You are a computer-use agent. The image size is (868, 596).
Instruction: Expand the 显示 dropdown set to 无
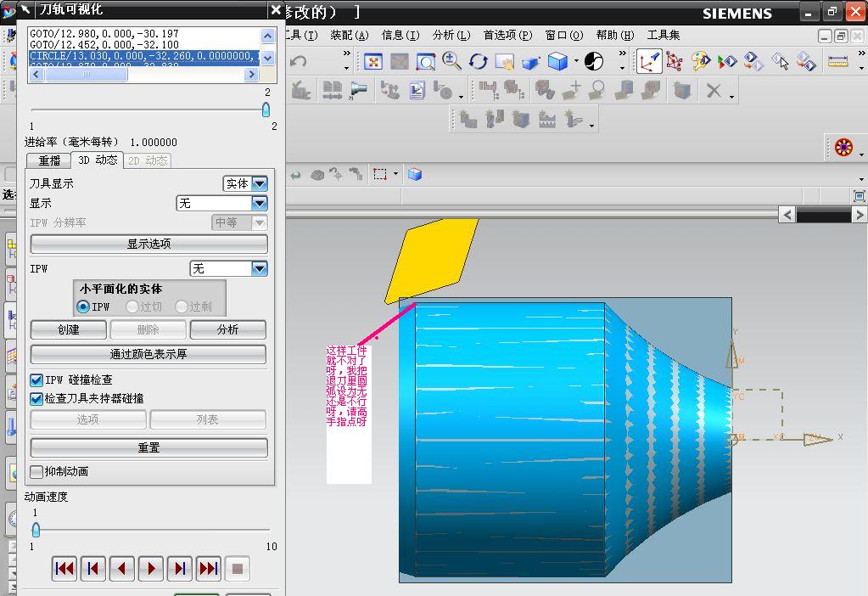coord(259,203)
